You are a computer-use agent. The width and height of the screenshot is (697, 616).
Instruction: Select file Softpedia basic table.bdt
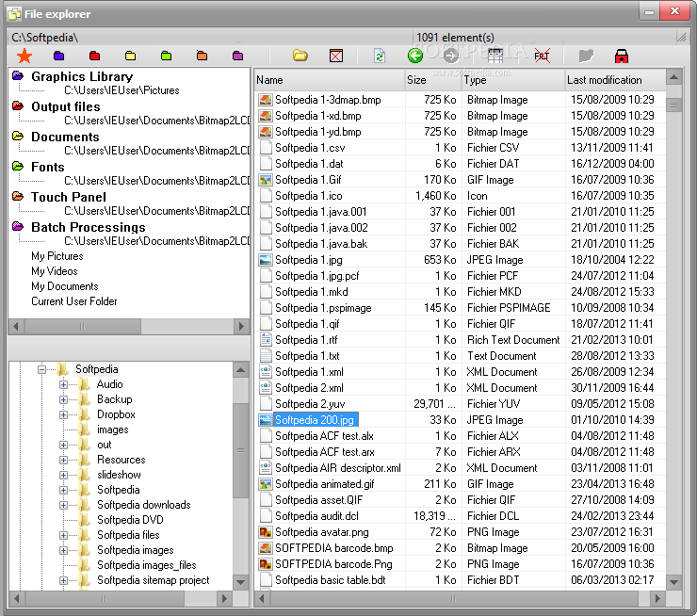331,580
